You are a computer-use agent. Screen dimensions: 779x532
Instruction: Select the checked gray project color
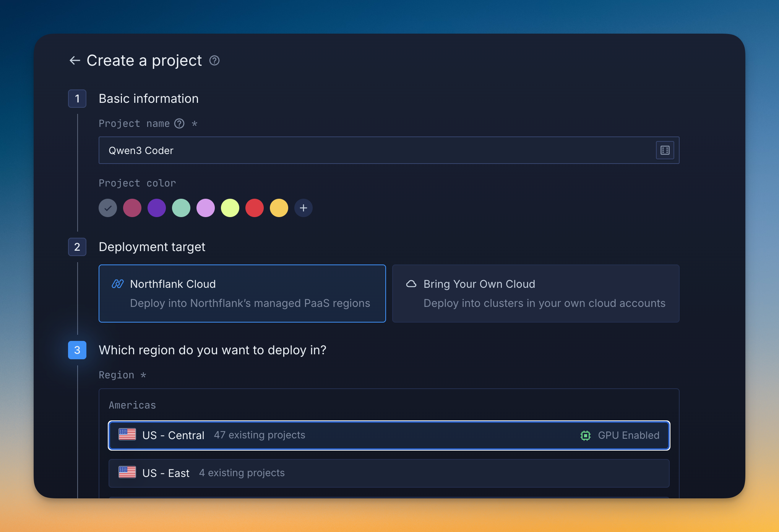pos(108,208)
